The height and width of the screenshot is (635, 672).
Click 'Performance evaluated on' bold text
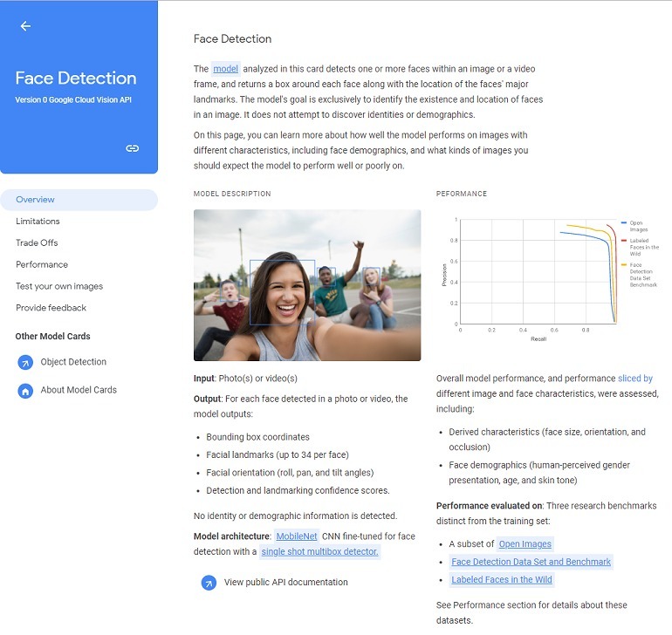pyautogui.click(x=489, y=506)
